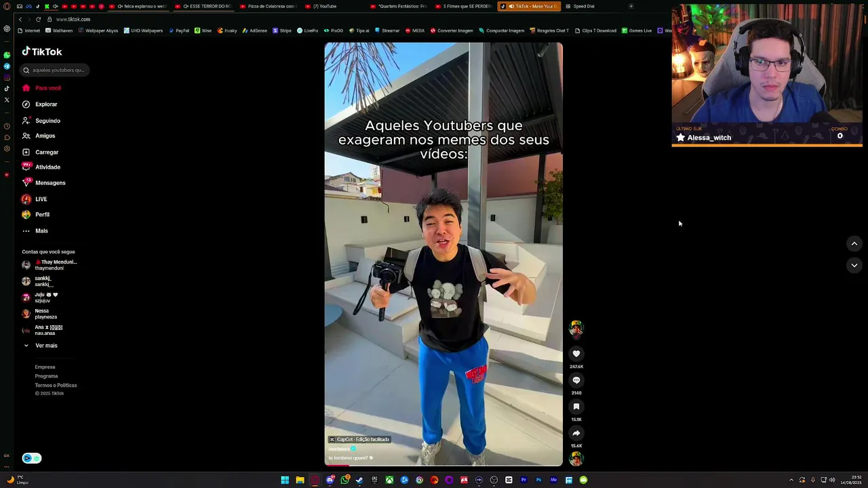Open Photoshop from the taskbar
Viewport: 868px width, 488px height.
click(538, 480)
